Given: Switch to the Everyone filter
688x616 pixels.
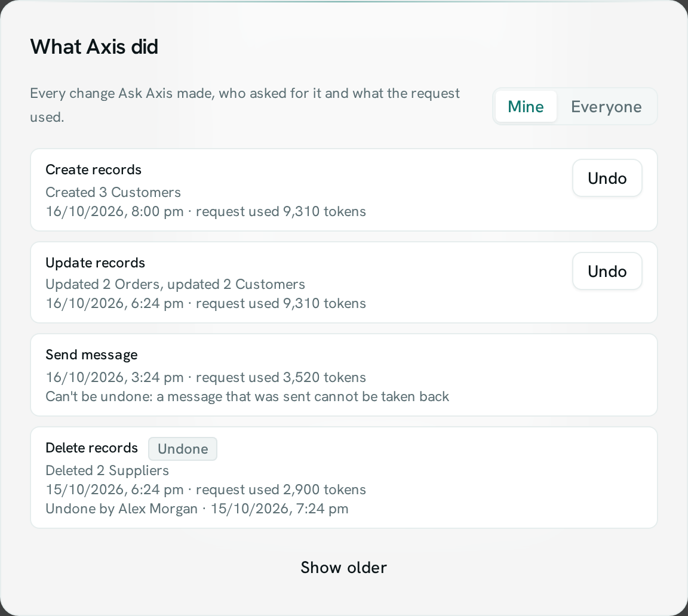Looking at the screenshot, I should [x=606, y=106].
